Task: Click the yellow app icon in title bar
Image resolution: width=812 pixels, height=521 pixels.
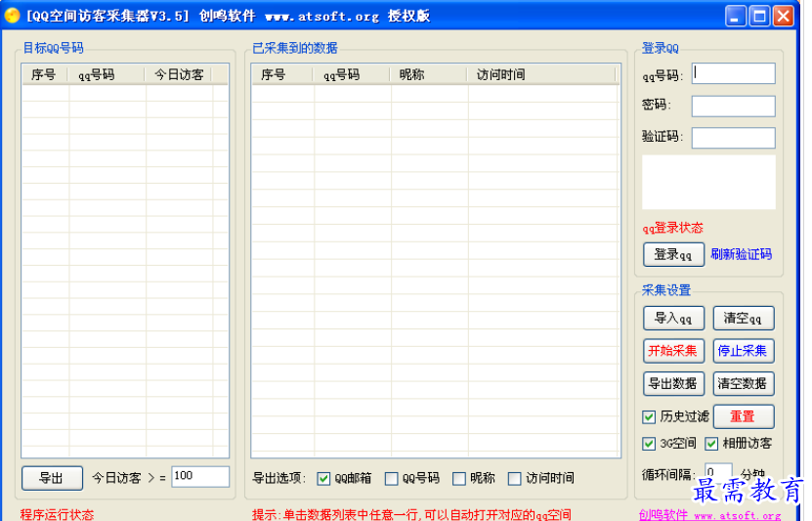Action: (12, 16)
